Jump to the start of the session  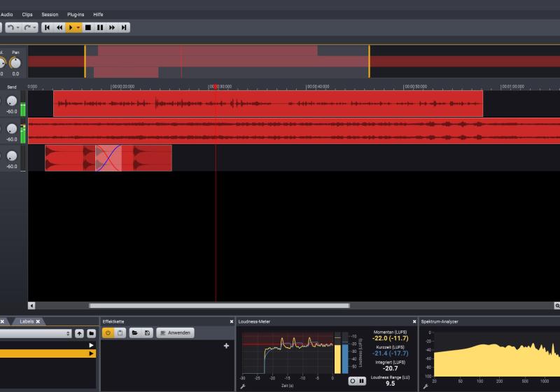(47, 27)
